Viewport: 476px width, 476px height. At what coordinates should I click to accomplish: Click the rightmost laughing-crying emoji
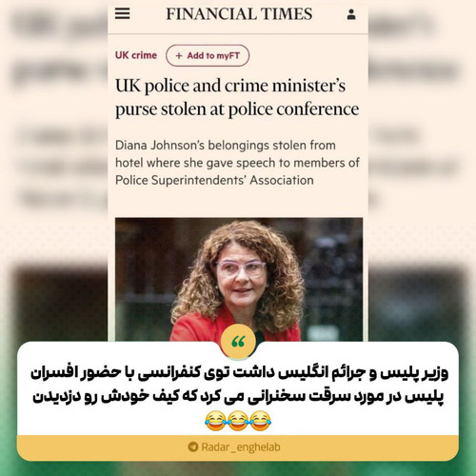click(x=261, y=421)
